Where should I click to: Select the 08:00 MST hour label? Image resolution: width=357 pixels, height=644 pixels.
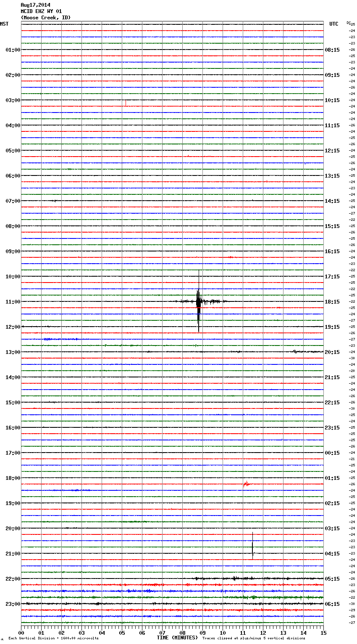point(13,226)
